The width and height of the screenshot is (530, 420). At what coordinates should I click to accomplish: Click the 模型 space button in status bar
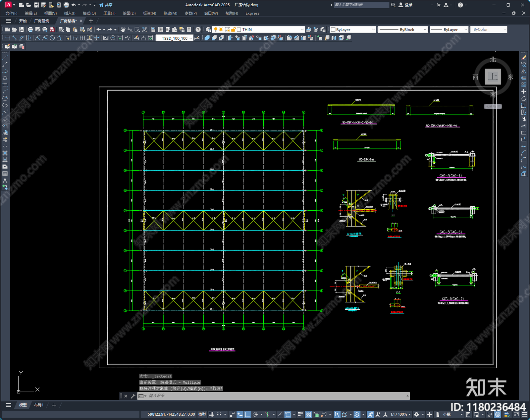202,414
